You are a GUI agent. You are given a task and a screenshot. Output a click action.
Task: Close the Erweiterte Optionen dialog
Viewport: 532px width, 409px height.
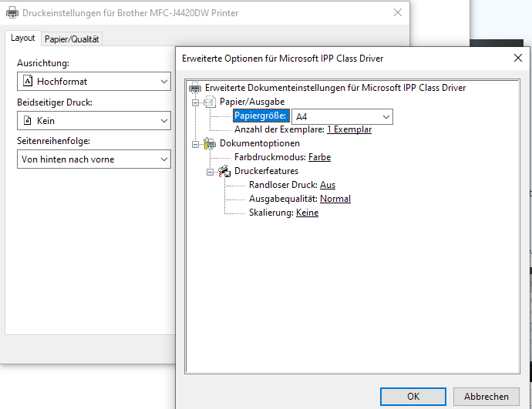point(518,58)
